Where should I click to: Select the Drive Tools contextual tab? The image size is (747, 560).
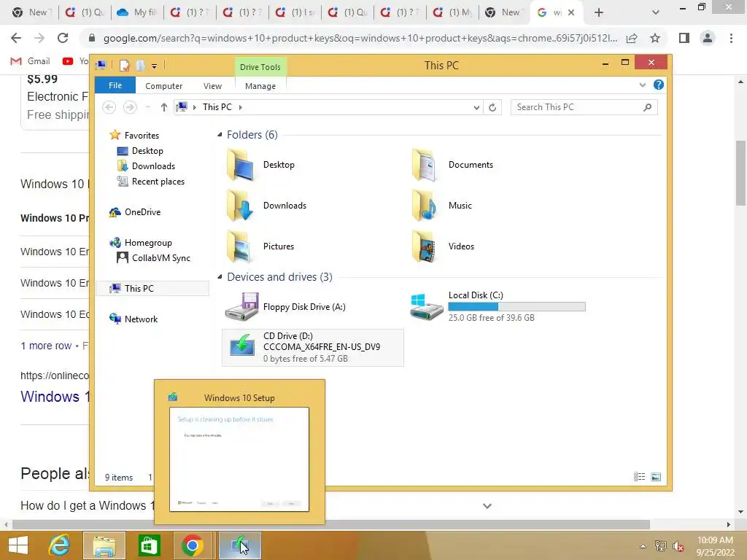coord(260,67)
